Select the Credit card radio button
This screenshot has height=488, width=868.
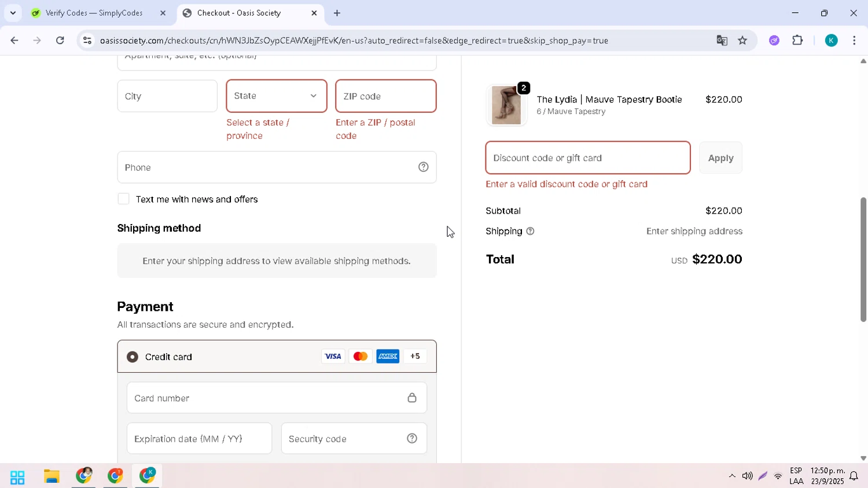coord(133,357)
